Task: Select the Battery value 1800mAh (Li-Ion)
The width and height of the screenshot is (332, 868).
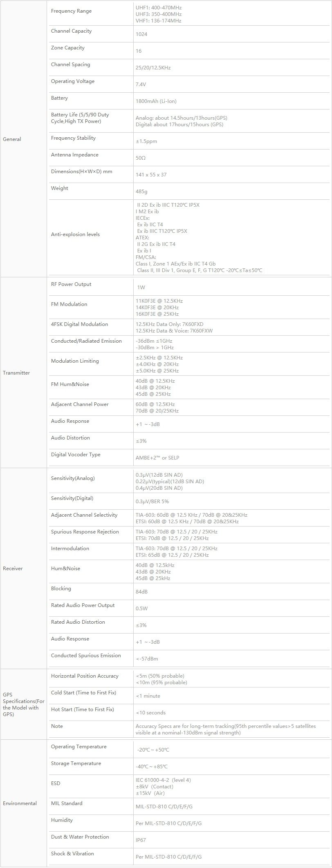Action: click(156, 101)
